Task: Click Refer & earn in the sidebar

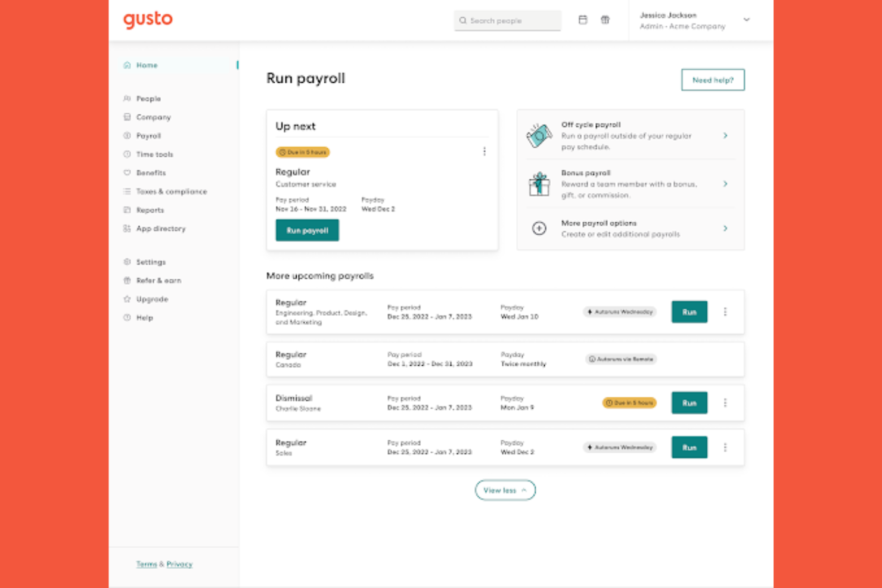Action: click(158, 280)
